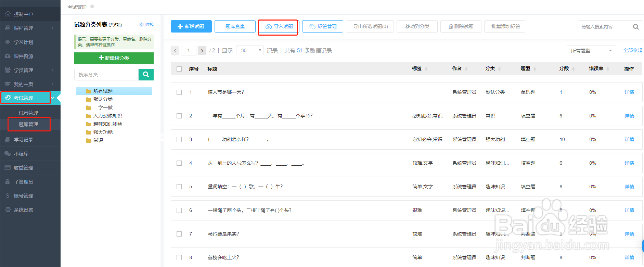
Task: Open the 题库管理 submenu item
Action: point(28,124)
